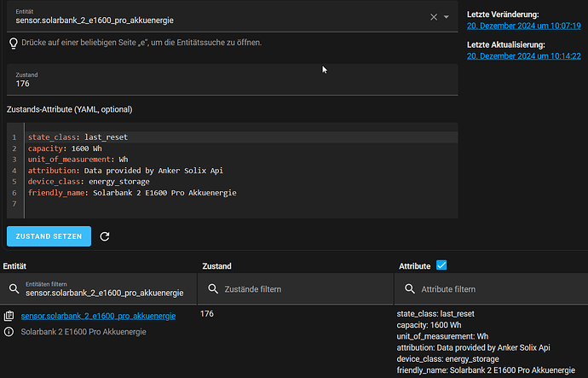Image resolution: width=588 pixels, height=378 pixels.
Task: Open info icon beside Solarbank 2 E1600 Pro Akkuenergie
Action: [x=9, y=332]
